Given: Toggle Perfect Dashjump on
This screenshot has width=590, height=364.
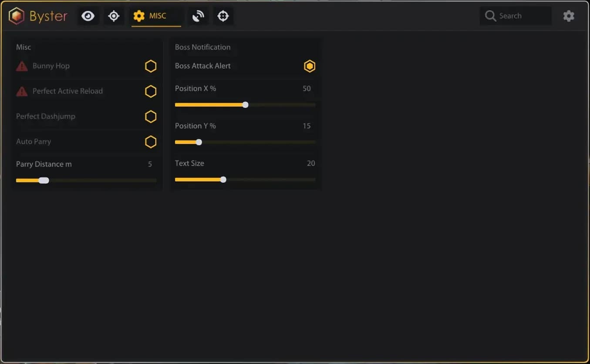Looking at the screenshot, I should pos(151,117).
